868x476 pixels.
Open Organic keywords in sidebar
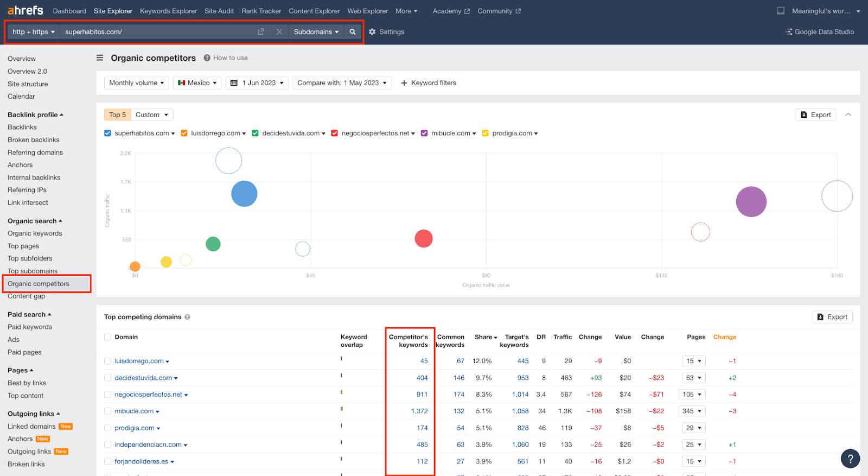(35, 233)
